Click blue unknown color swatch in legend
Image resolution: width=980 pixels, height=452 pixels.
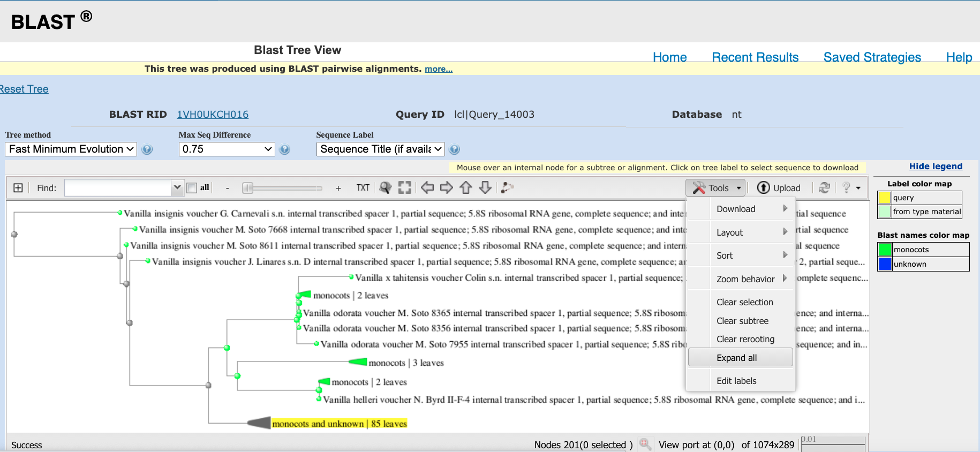pos(885,264)
